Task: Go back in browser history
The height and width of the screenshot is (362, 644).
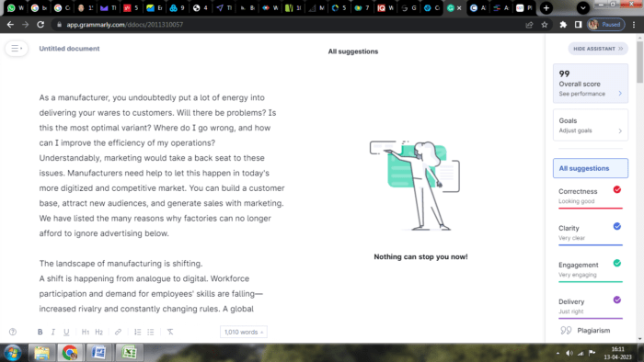Action: 10,25
